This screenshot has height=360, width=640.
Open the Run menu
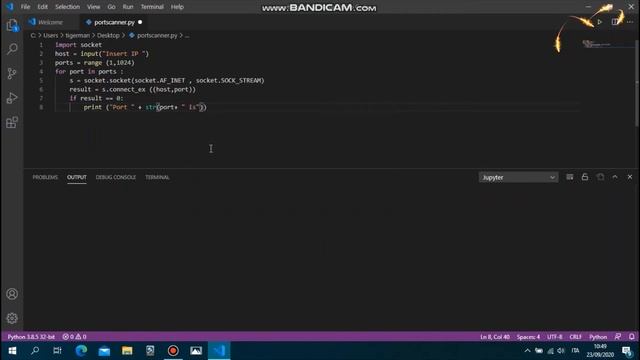coord(128,7)
